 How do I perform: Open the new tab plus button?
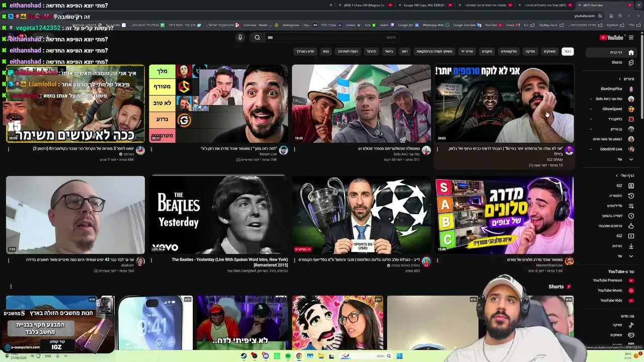[331, 5]
